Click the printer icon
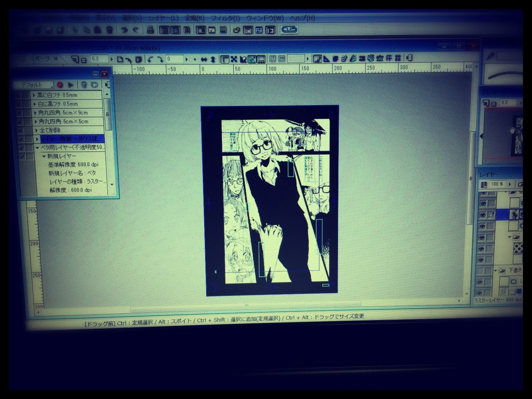The width and height of the screenshot is (532, 399). pos(150,30)
